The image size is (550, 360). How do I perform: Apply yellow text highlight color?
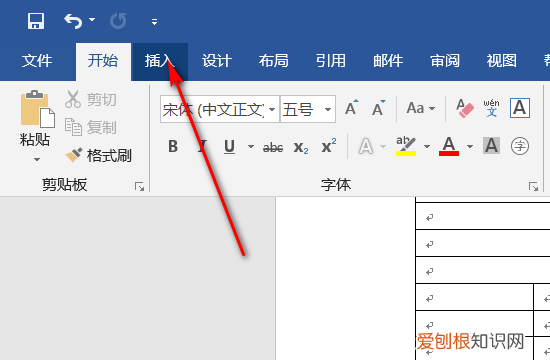pos(406,146)
